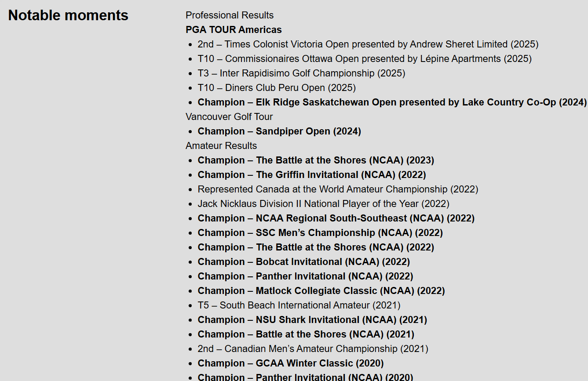588x381 pixels.
Task: Click the Amateur Results label
Action: point(221,146)
